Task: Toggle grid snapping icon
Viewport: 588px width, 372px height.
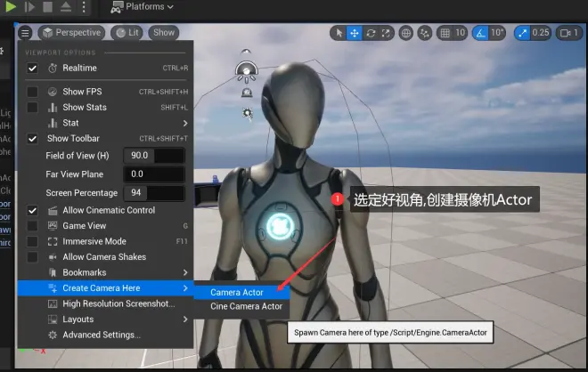Action: pyautogui.click(x=444, y=33)
